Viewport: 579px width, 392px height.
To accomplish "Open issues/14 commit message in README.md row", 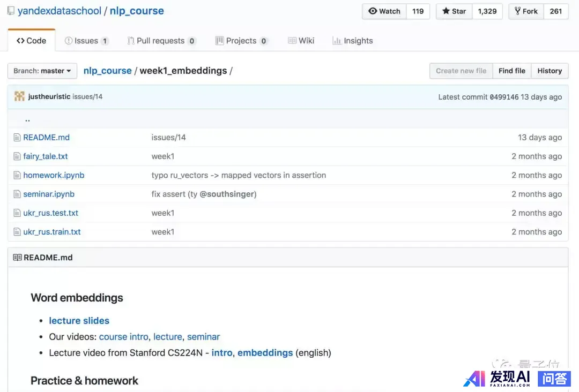I will click(168, 138).
